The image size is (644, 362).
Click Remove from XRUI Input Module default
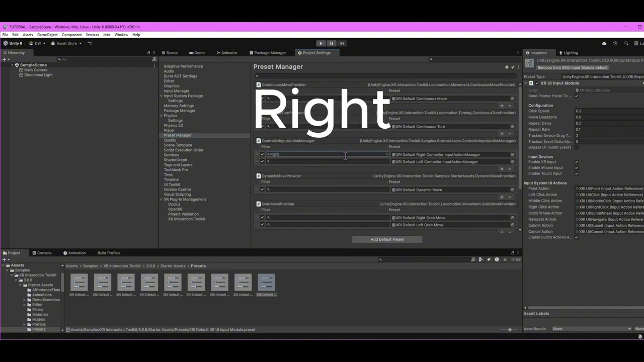572,67
